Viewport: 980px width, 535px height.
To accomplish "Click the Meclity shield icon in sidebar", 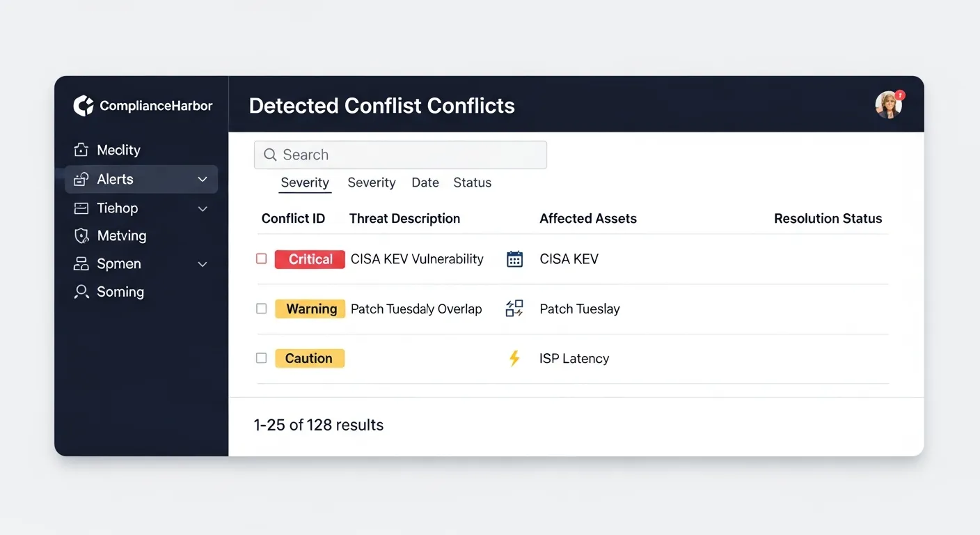I will click(x=81, y=150).
